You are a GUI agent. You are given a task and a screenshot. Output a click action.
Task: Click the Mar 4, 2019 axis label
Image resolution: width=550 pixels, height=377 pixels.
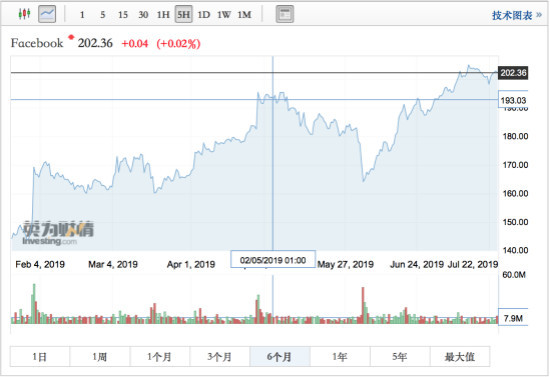(113, 264)
